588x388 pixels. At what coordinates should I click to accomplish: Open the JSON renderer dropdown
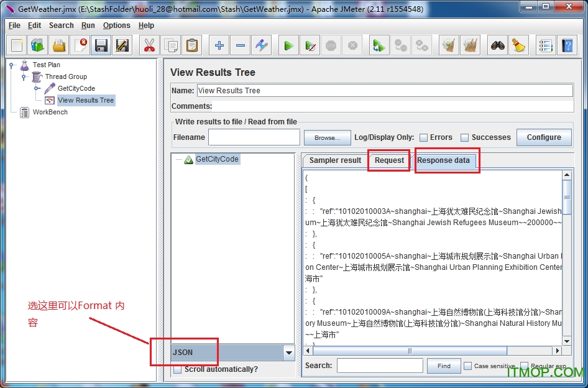point(288,353)
